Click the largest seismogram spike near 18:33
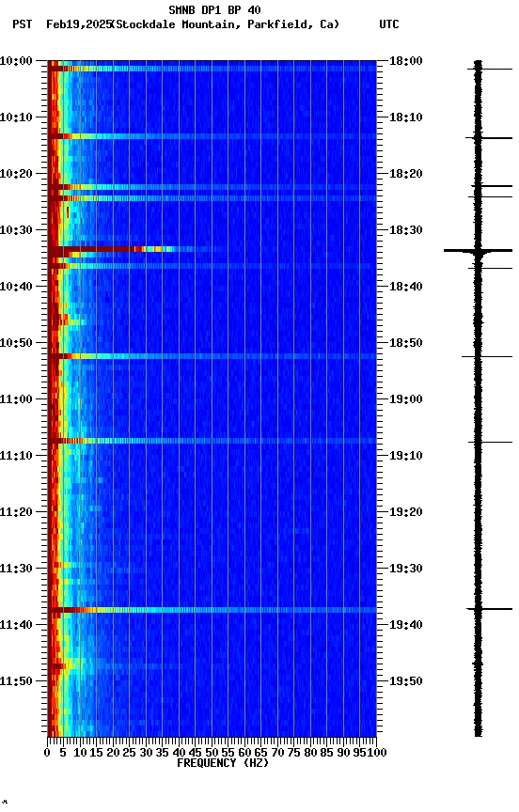519x812 pixels. pos(478,251)
